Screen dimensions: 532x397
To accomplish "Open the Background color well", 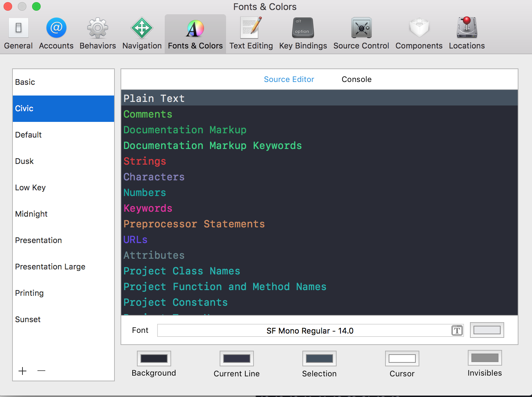I will [x=154, y=359].
